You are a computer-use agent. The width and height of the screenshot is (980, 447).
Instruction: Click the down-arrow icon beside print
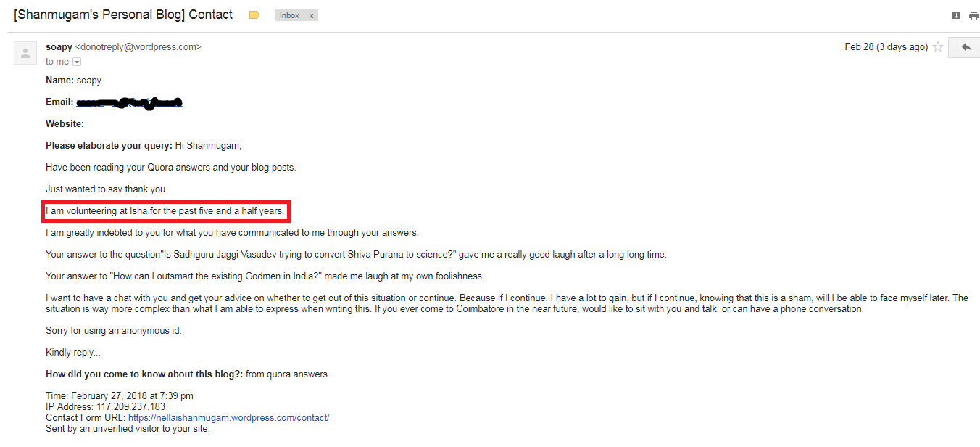956,16
